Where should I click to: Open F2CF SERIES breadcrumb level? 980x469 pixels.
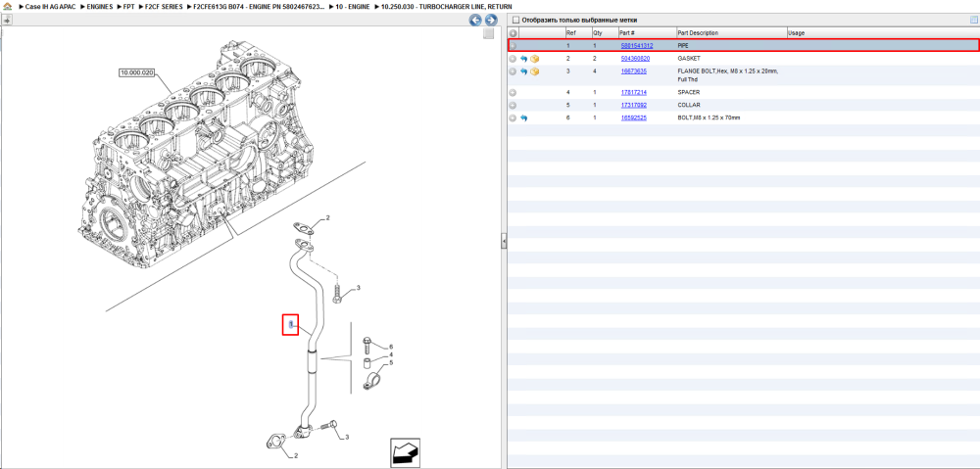click(x=164, y=6)
